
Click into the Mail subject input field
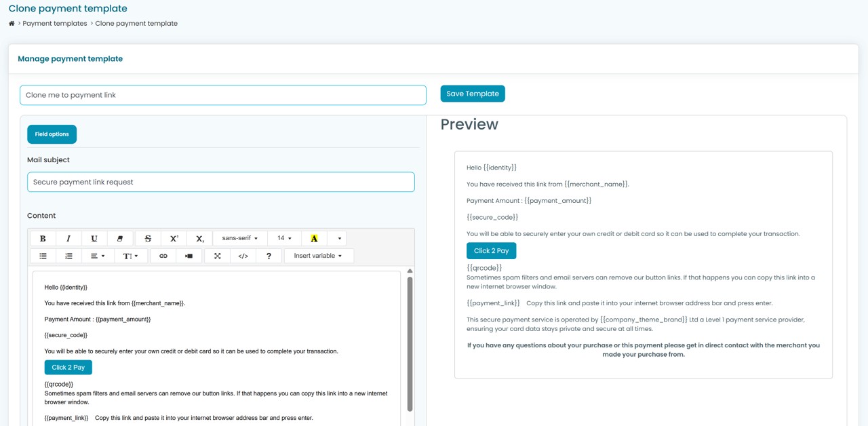220,182
